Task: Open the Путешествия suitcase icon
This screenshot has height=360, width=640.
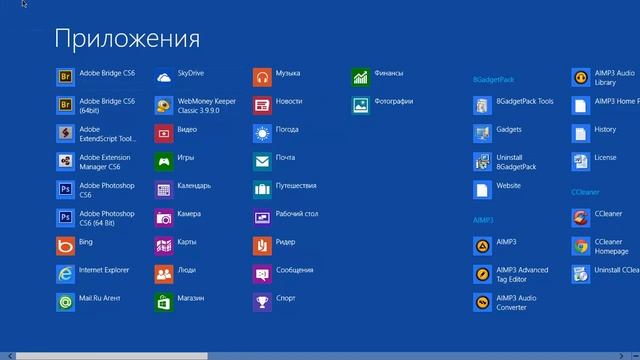Action: click(x=262, y=190)
